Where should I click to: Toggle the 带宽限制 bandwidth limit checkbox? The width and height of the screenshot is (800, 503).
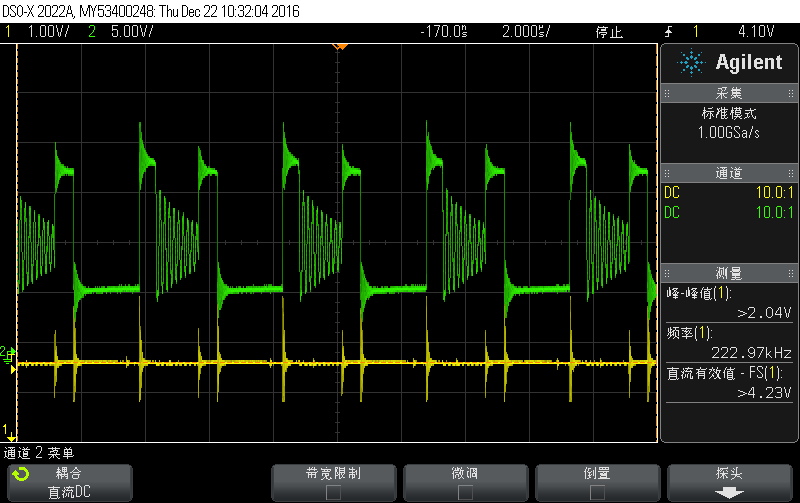click(334, 493)
